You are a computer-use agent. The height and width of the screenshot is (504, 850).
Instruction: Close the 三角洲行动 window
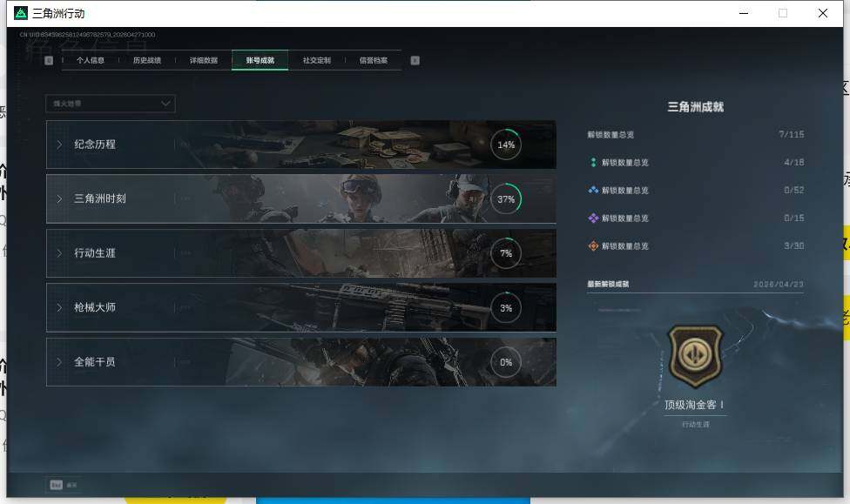coord(823,13)
